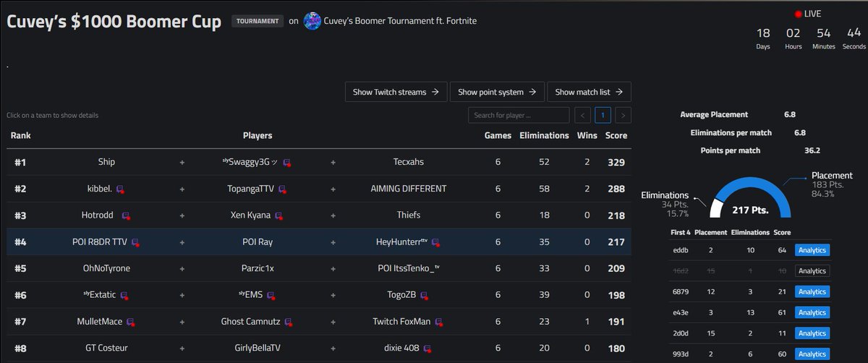Image resolution: width=868 pixels, height=363 pixels.
Task: Expand the rank #3 team row
Action: 319,215
